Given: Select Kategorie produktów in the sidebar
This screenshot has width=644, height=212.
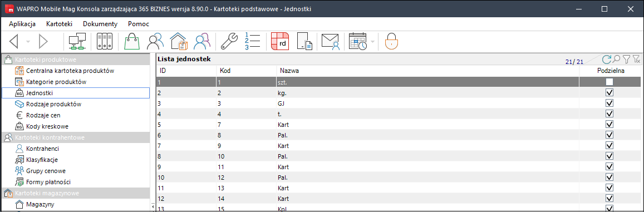Looking at the screenshot, I should click(56, 82).
